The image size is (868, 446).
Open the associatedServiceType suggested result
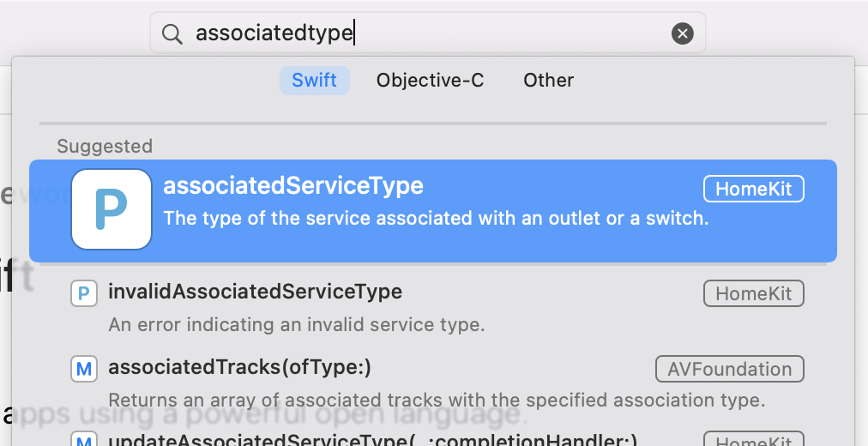tap(293, 186)
